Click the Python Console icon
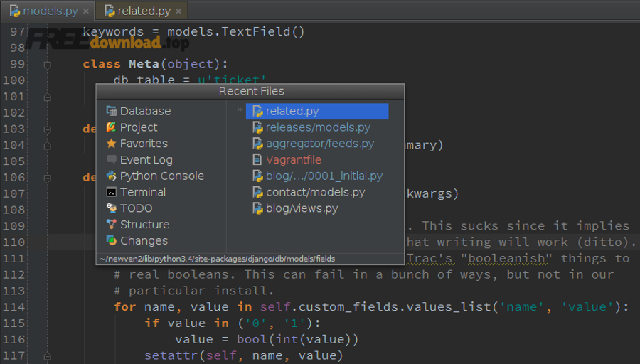 (x=111, y=176)
